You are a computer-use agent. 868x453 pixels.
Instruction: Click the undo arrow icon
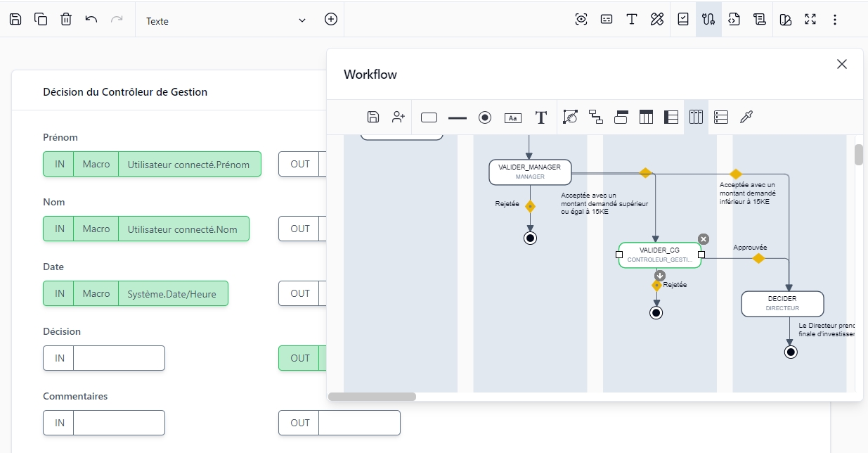click(91, 20)
